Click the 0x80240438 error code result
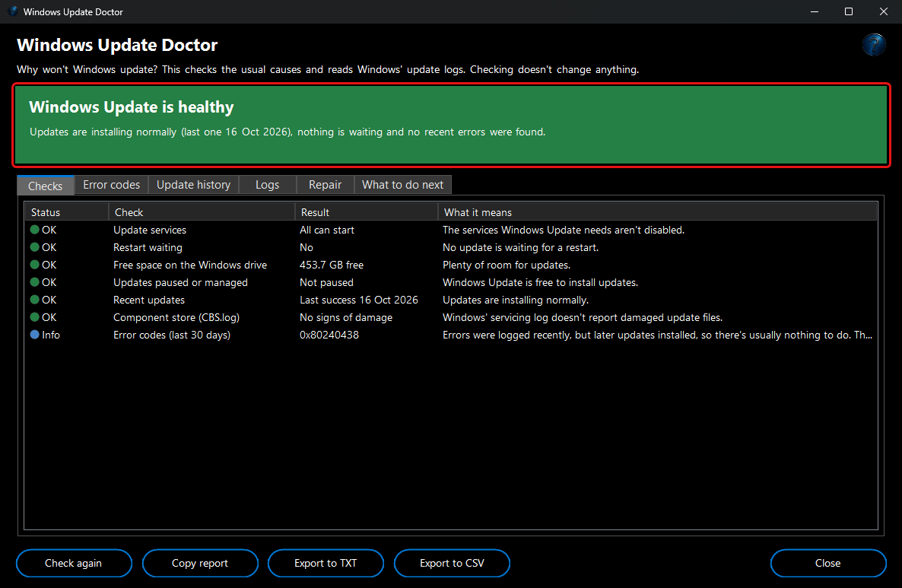 329,335
